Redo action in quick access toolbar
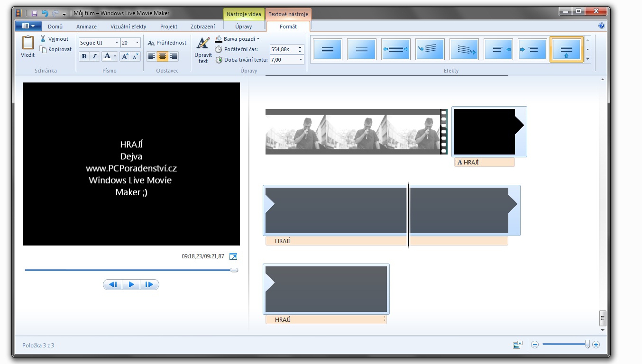The image size is (642, 364). [55, 13]
